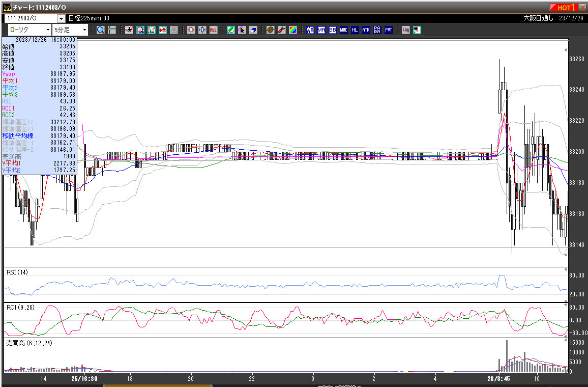588x387 pixels.
Task: Click the horizontal scrollbar at chart bottom
Action: tap(158, 385)
